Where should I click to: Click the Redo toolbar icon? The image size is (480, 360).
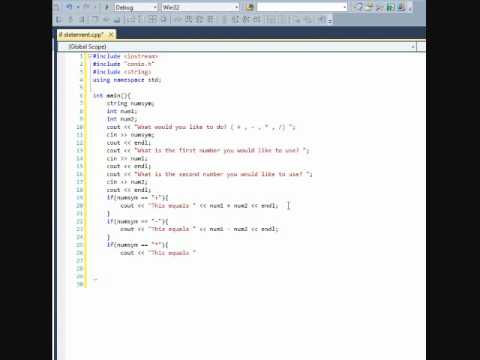click(87, 7)
